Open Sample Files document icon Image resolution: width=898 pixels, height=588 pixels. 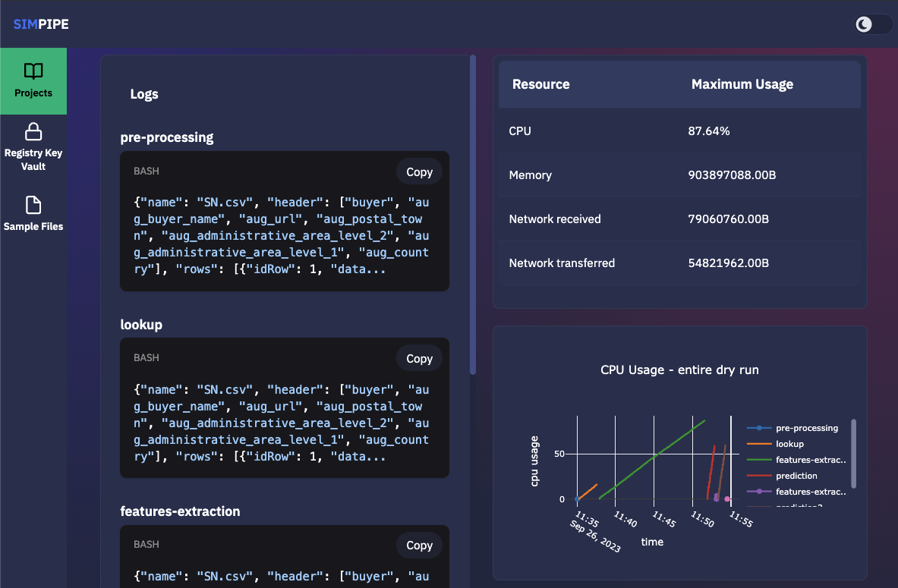(x=33, y=205)
